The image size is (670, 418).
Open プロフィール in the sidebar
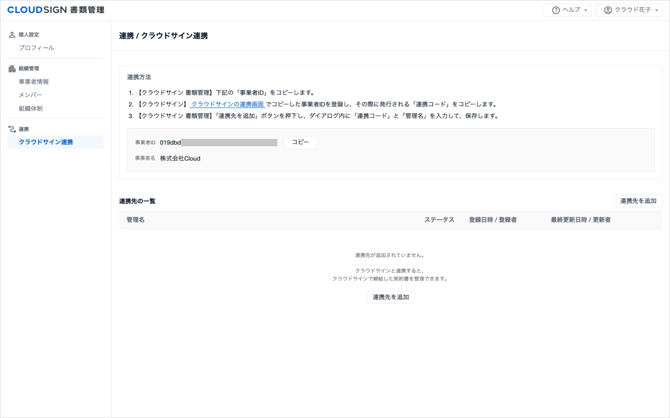36,48
